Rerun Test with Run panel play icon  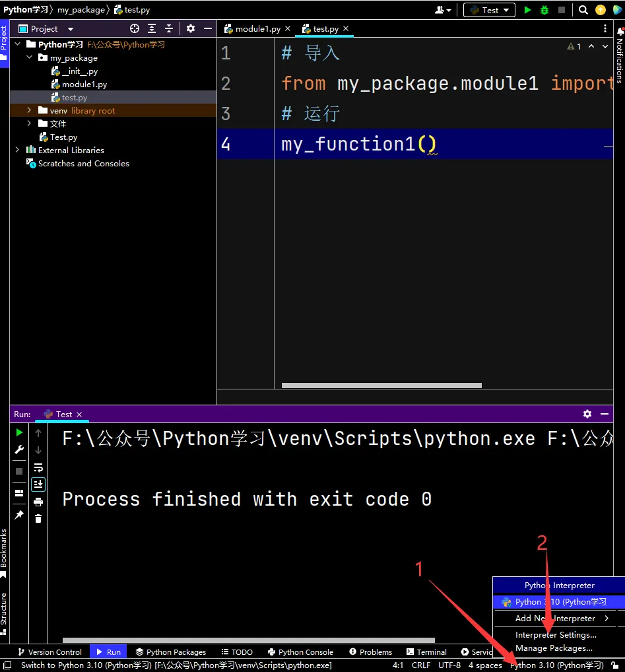coord(19,432)
